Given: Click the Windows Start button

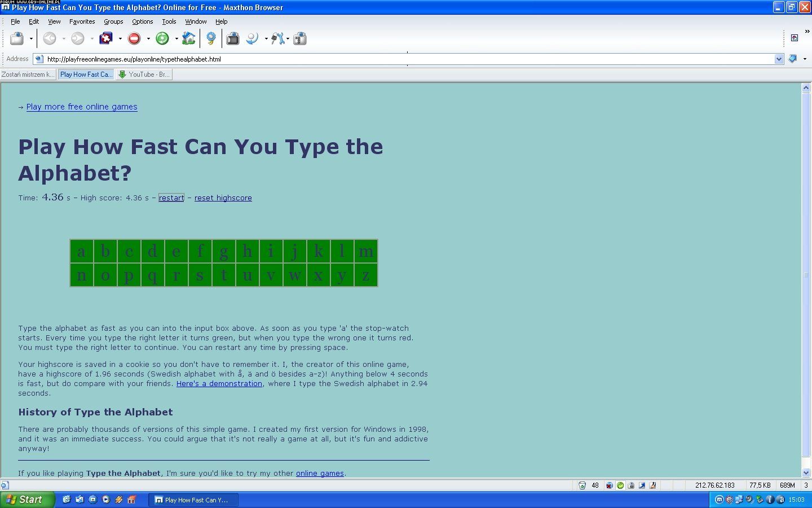Looking at the screenshot, I should pyautogui.click(x=27, y=500).
